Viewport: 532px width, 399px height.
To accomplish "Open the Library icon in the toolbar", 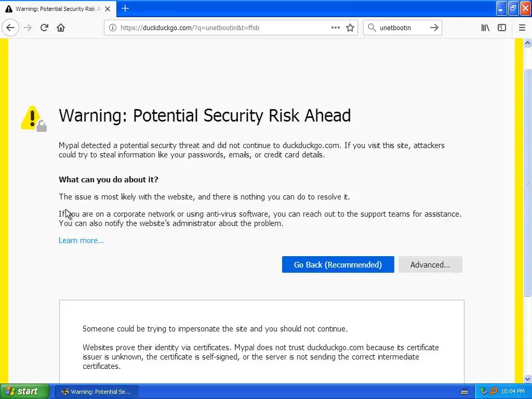I will [485, 28].
